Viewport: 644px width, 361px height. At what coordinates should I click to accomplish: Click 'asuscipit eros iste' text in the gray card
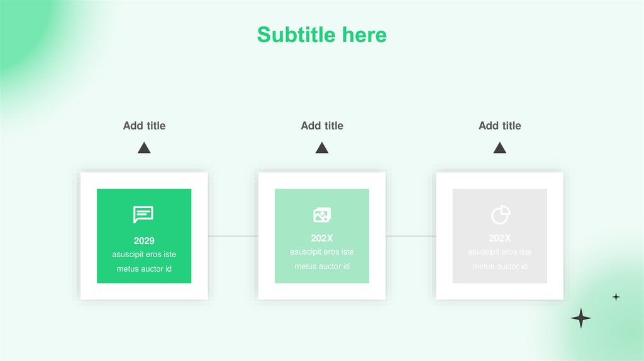(x=500, y=252)
